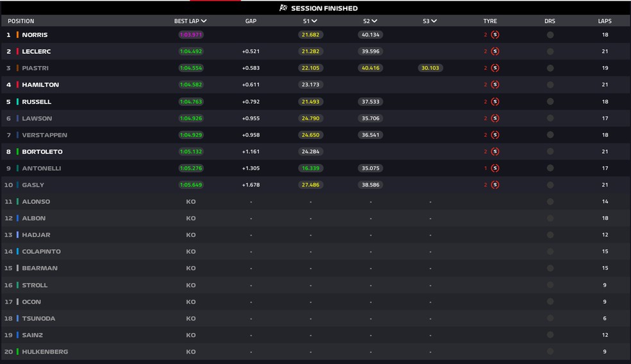Click Antonelli's green S1 time 16.339
631x364 pixels.
point(310,168)
